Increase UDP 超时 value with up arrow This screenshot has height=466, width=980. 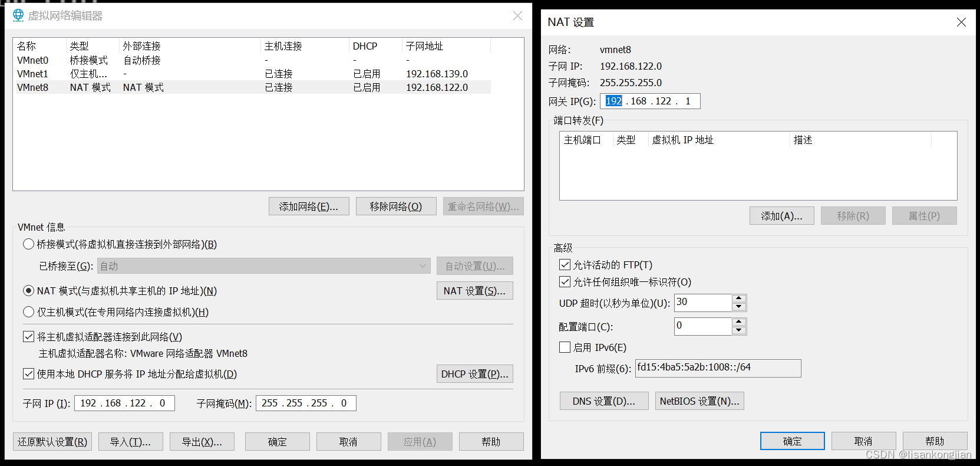[739, 298]
